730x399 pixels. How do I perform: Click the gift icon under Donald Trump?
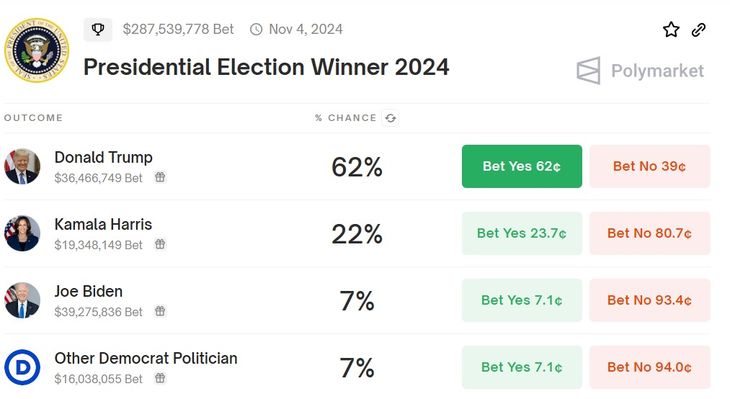160,177
